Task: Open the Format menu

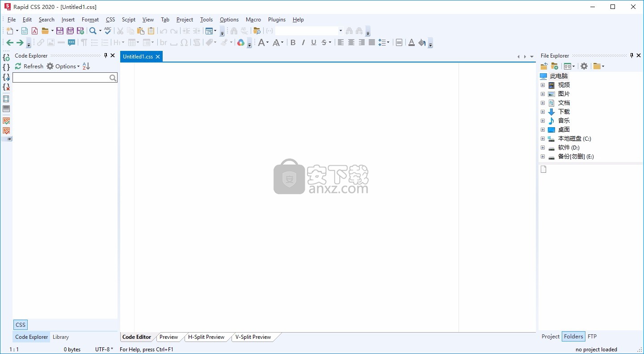Action: click(x=90, y=20)
